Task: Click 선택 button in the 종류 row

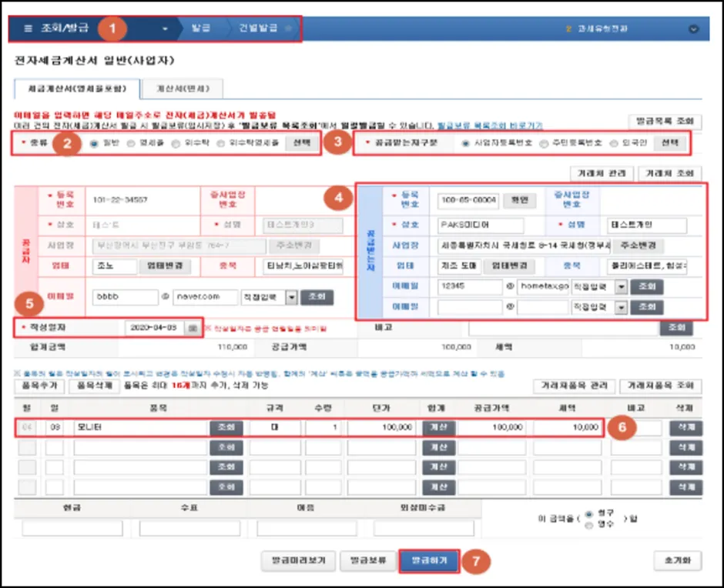Action: pos(302,143)
